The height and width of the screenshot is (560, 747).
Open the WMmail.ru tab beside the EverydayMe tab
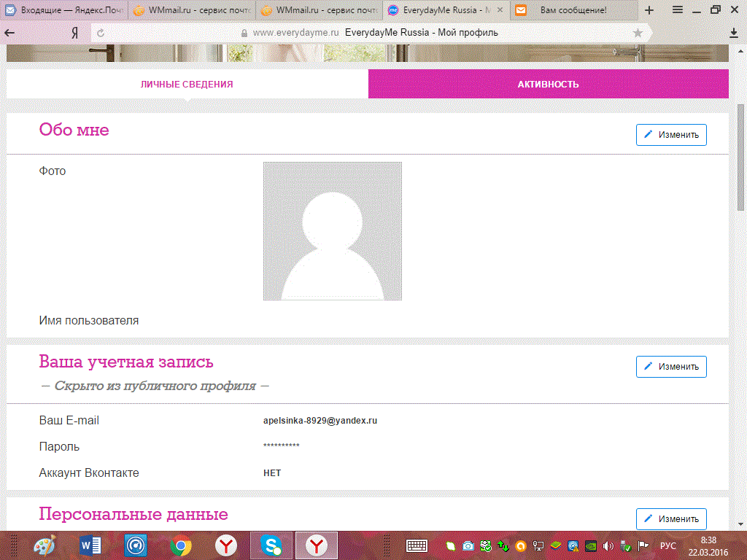[320, 10]
